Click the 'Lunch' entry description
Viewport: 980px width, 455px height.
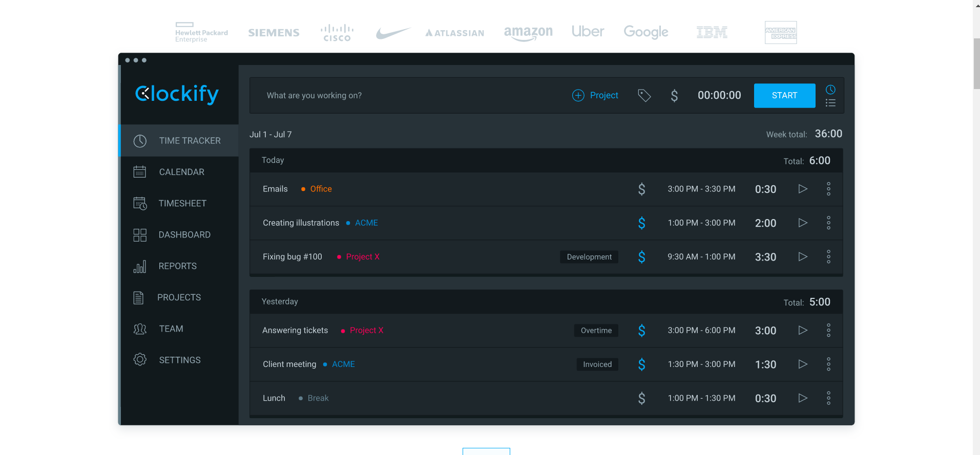[x=274, y=398]
